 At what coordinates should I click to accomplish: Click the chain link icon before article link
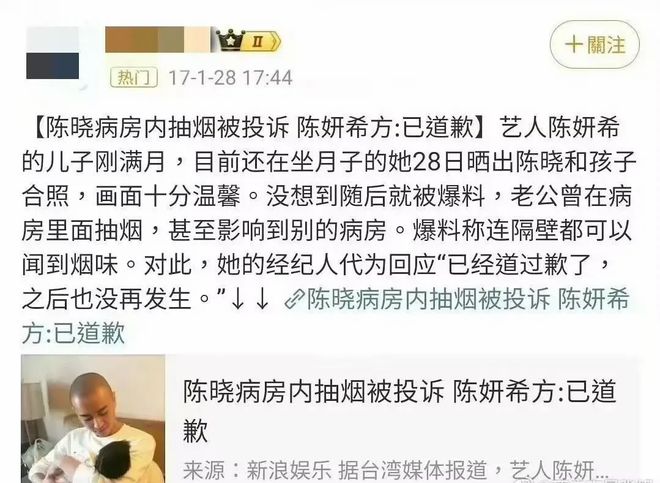pos(295,300)
